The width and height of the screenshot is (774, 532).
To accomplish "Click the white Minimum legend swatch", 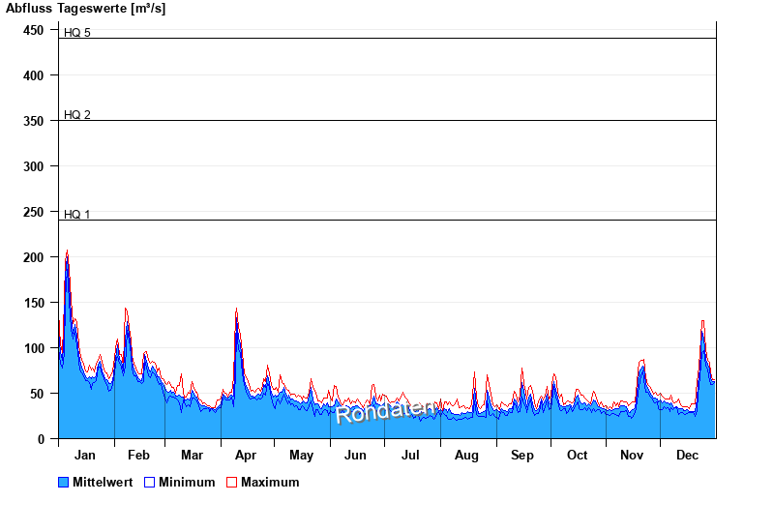I will tap(150, 482).
